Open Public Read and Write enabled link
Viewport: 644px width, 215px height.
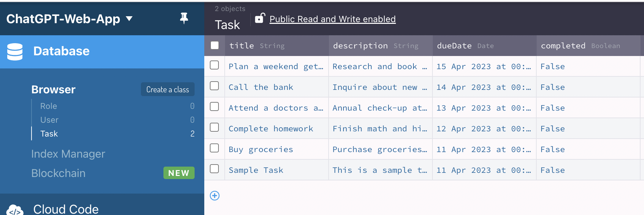pyautogui.click(x=332, y=19)
